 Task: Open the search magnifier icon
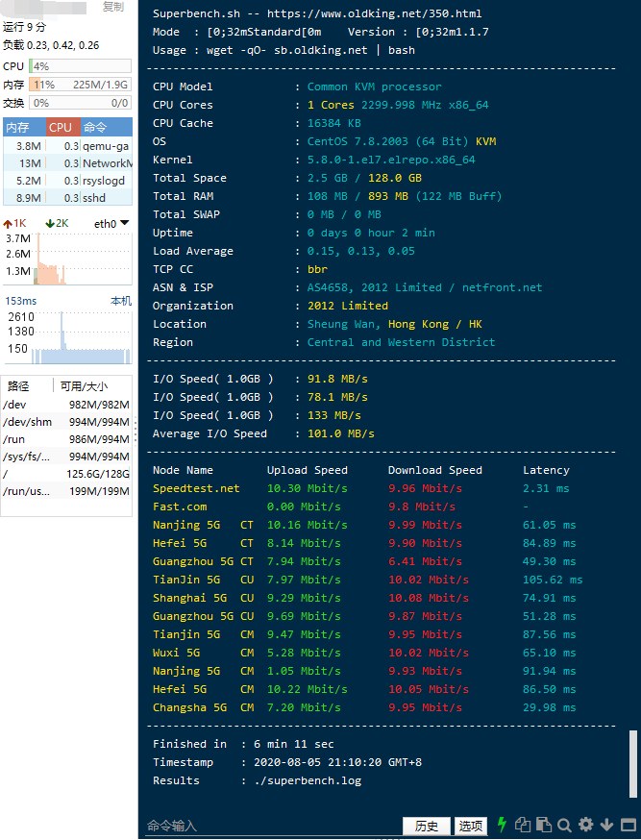(564, 825)
